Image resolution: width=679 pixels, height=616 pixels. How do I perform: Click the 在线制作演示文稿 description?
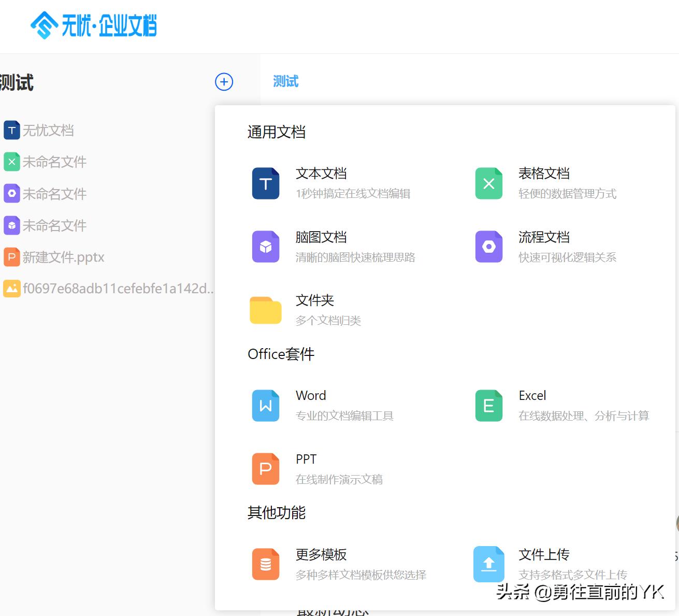[x=339, y=480]
